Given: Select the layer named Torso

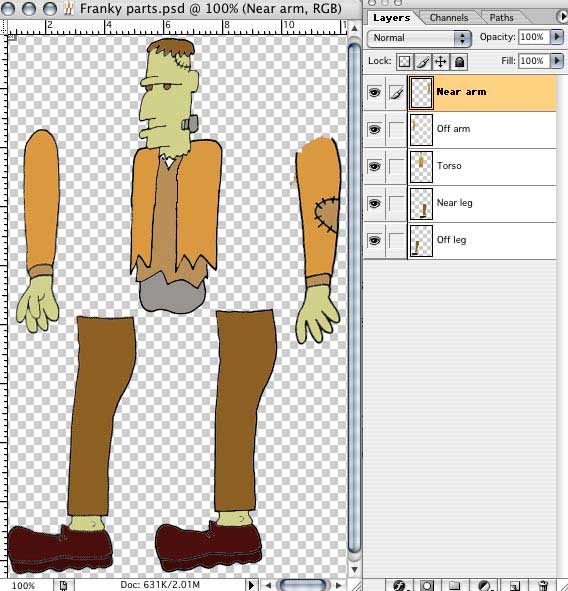Looking at the screenshot, I should (449, 166).
